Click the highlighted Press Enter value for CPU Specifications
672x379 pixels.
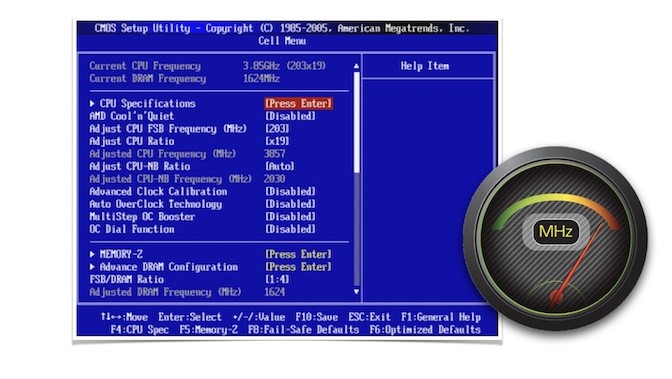(298, 104)
